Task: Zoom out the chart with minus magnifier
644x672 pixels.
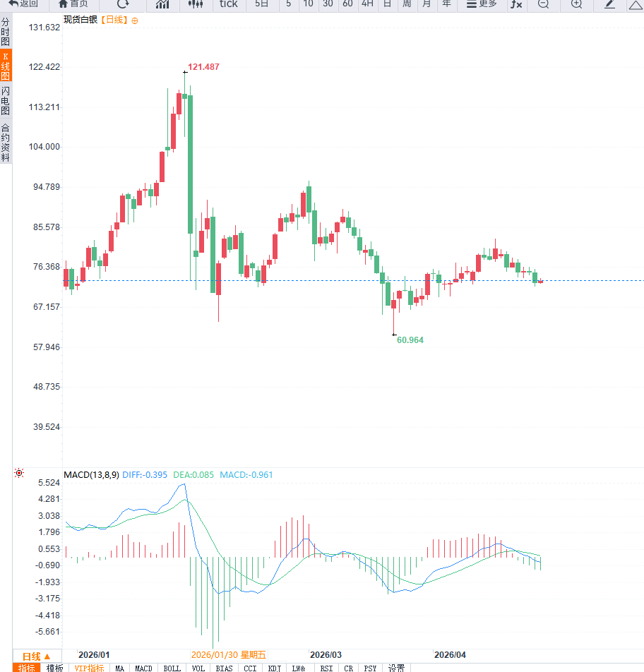Action: [543, 4]
